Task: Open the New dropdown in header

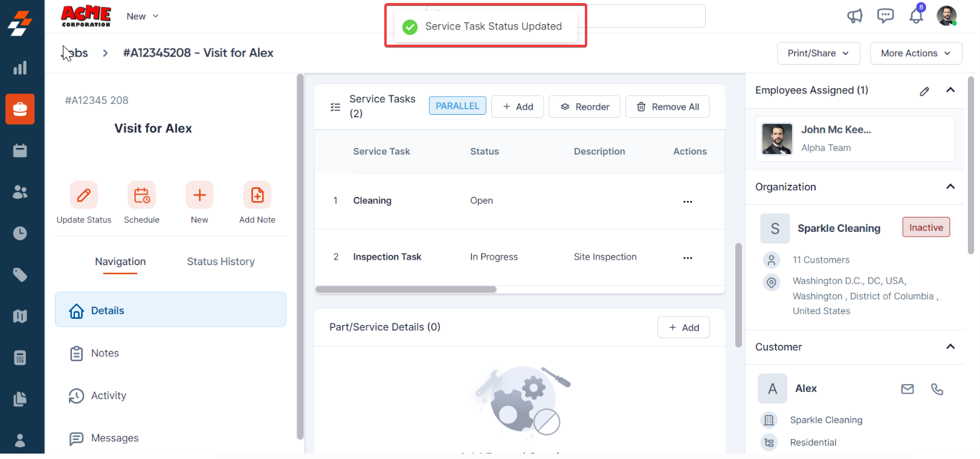Action: (143, 16)
